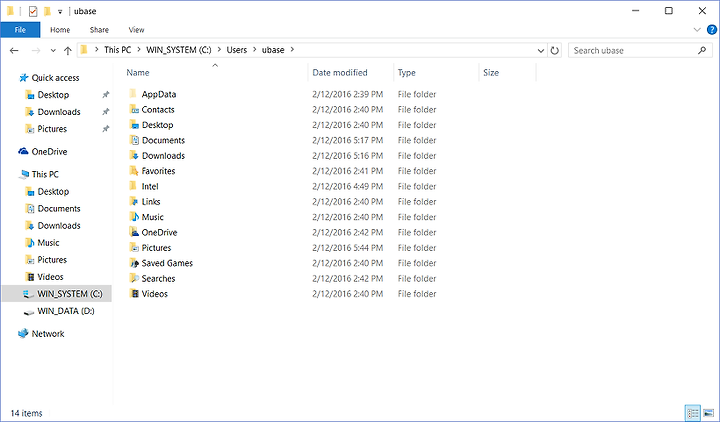Click the '14 items' status bar text
Screen dimensions: 720x422
tap(26, 413)
